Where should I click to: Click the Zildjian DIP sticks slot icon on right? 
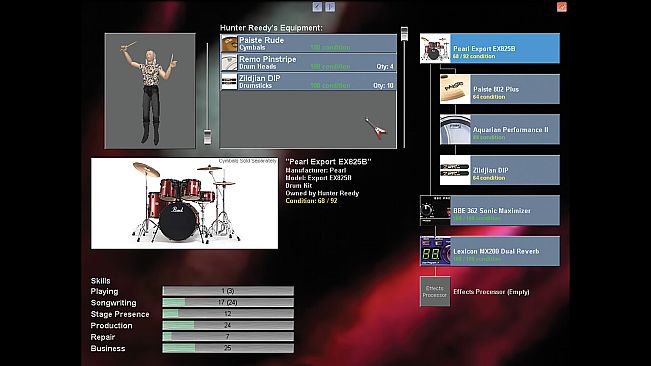point(455,170)
